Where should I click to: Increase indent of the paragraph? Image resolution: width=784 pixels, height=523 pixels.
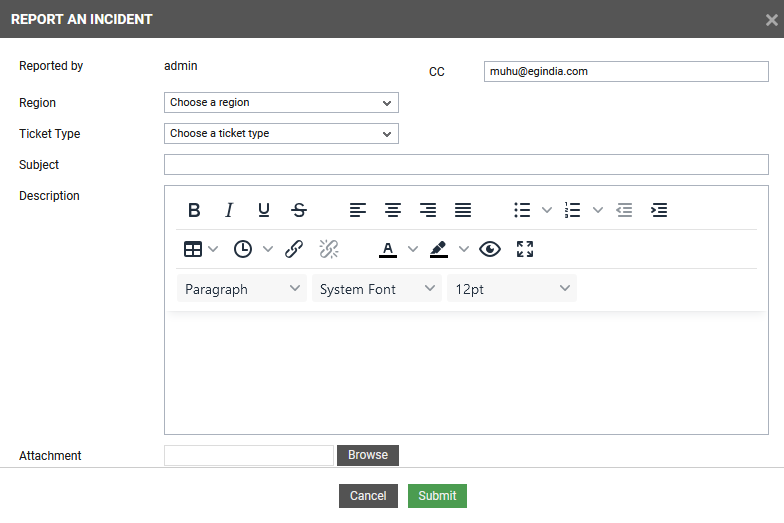point(659,210)
